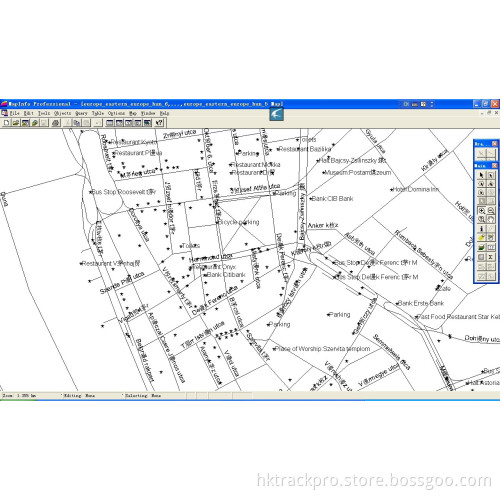Click the Change View magnifier tool
The image size is (500, 500).
click(x=481, y=219)
